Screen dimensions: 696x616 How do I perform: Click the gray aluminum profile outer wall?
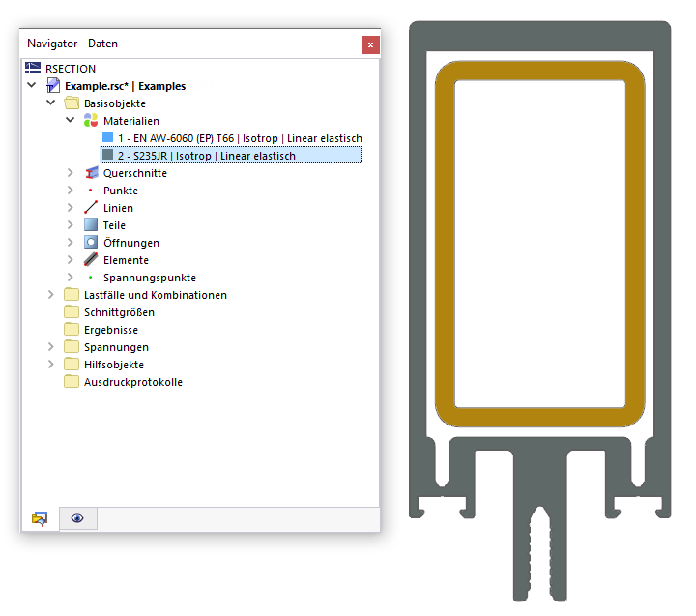click(x=418, y=245)
